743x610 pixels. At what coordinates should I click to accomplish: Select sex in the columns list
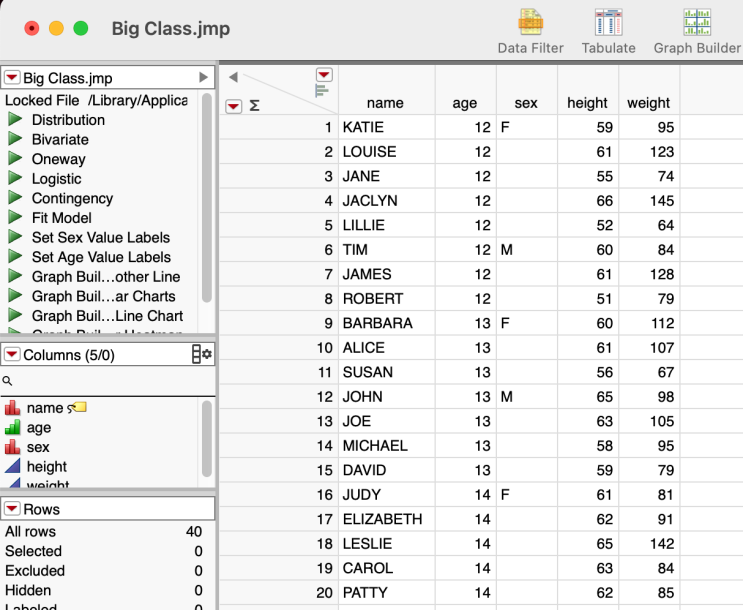tap(38, 447)
